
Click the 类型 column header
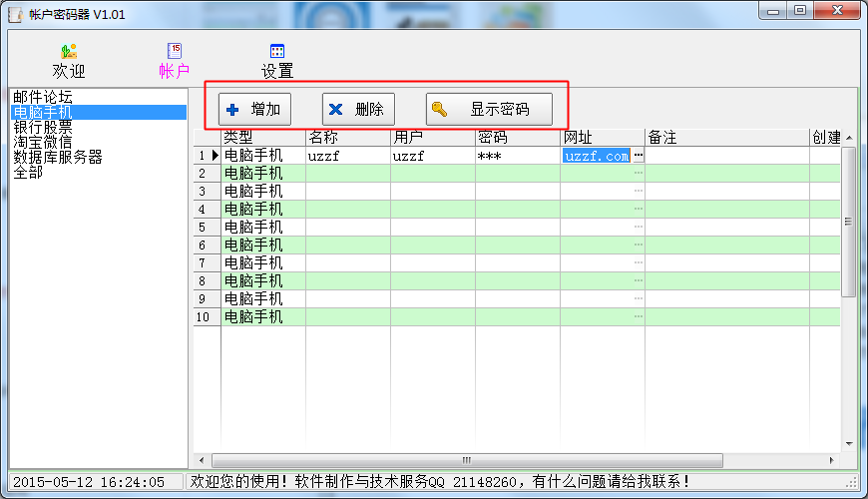tap(263, 138)
